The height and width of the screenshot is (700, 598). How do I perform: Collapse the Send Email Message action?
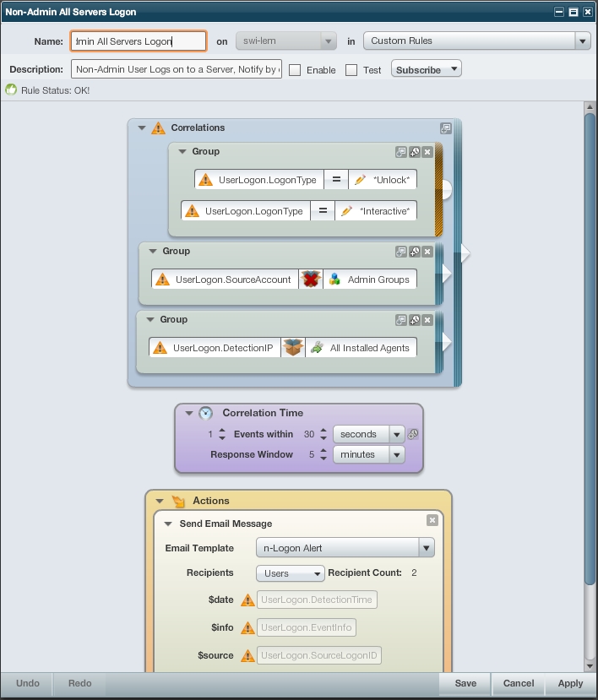[x=168, y=524]
